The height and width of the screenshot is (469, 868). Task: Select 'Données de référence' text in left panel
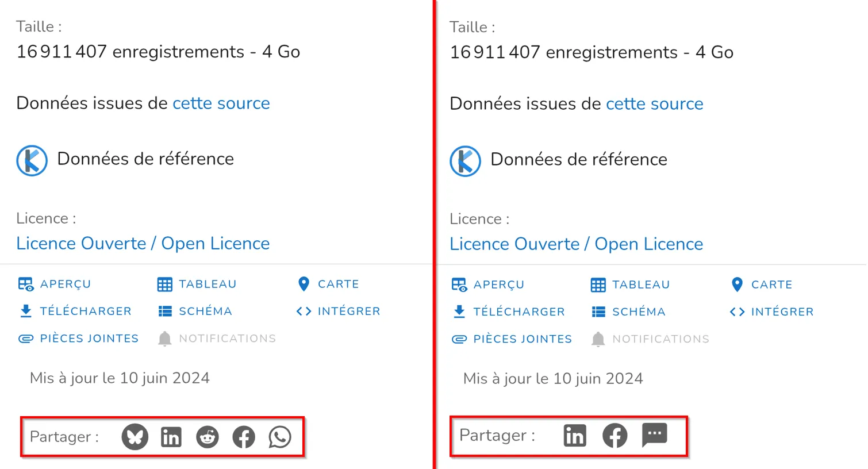click(x=145, y=159)
